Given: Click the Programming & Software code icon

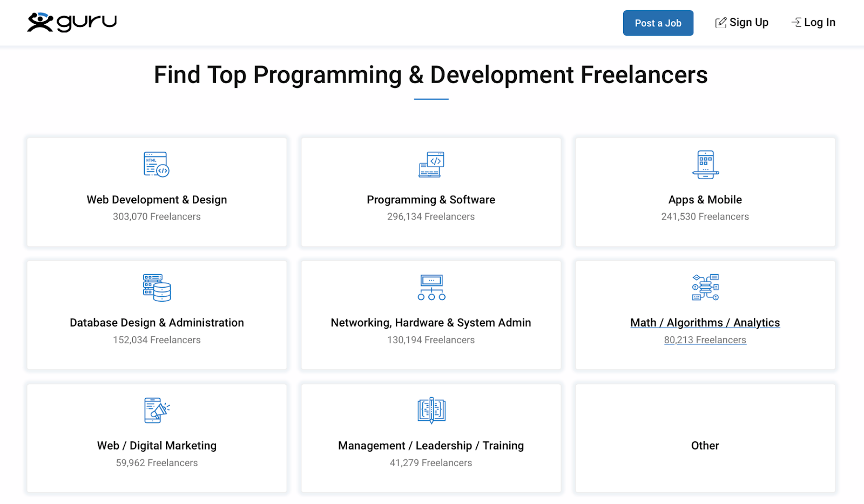Looking at the screenshot, I should point(431,165).
